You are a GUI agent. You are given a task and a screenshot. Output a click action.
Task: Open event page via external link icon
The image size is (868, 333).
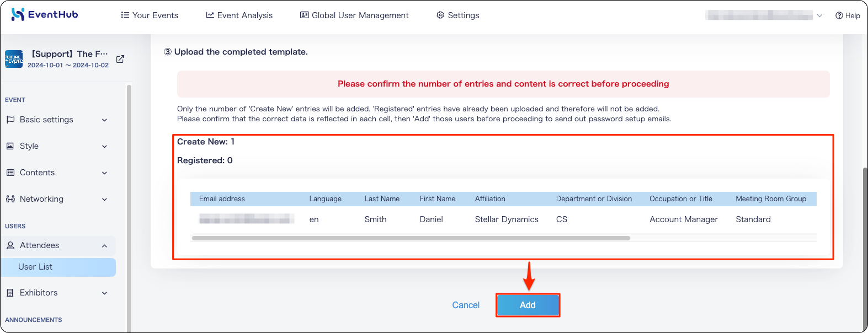120,59
